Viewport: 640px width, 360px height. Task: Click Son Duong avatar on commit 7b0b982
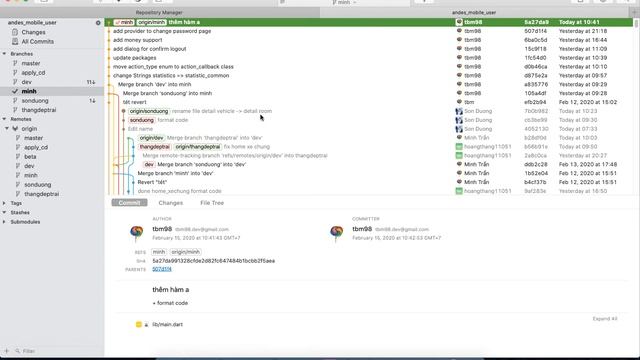(459, 111)
